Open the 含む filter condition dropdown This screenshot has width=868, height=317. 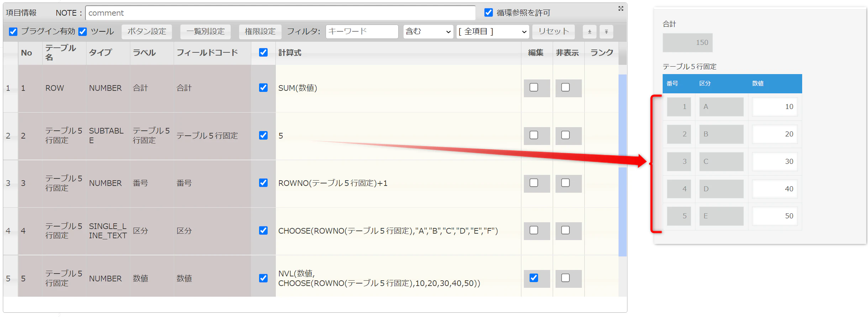click(428, 32)
